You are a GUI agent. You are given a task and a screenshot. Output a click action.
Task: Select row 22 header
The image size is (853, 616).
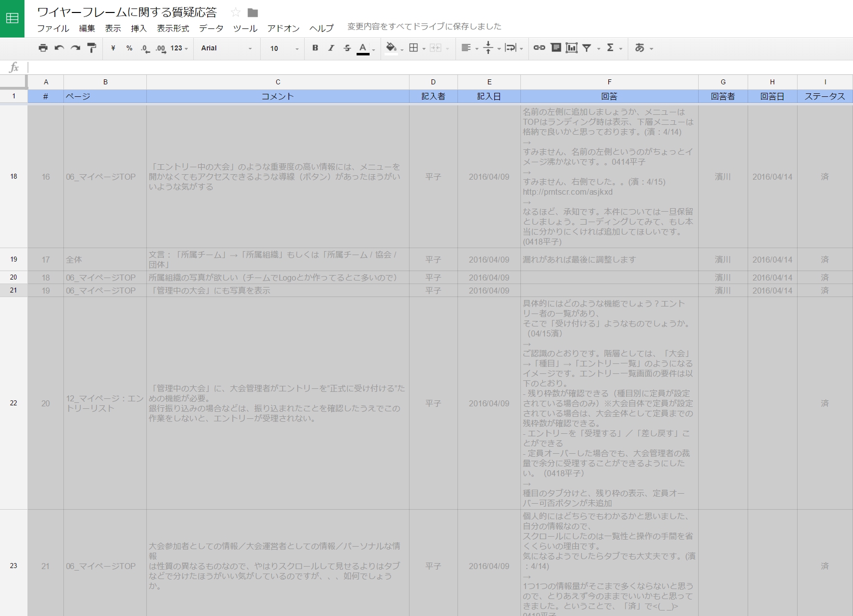(x=13, y=403)
